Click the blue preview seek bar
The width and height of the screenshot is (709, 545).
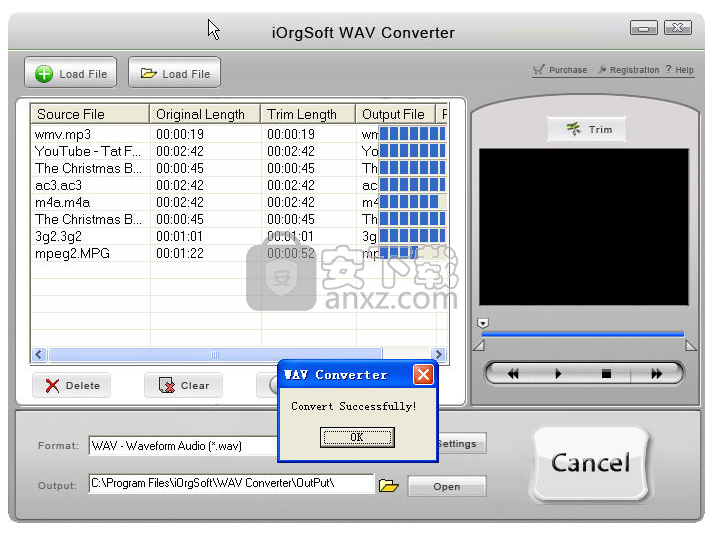583,334
